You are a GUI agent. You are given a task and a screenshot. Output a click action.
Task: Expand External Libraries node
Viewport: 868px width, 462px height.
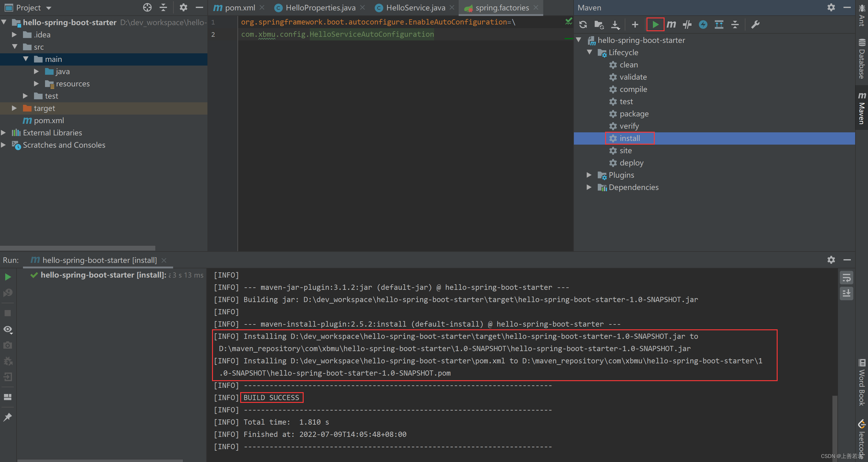point(3,133)
